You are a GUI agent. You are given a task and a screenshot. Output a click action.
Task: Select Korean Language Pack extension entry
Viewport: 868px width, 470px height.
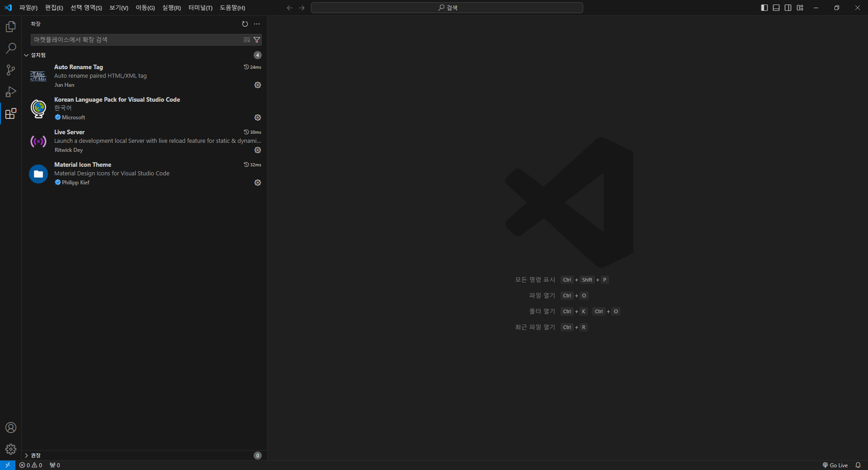click(144, 108)
